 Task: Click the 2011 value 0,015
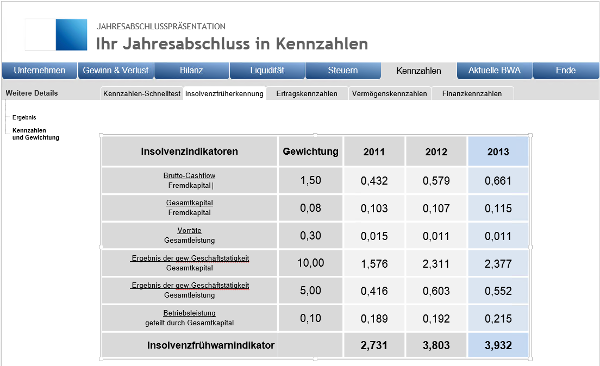pos(374,236)
